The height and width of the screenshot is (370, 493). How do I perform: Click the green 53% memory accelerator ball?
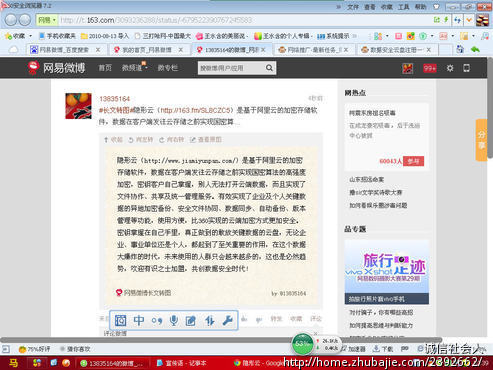coord(302,344)
